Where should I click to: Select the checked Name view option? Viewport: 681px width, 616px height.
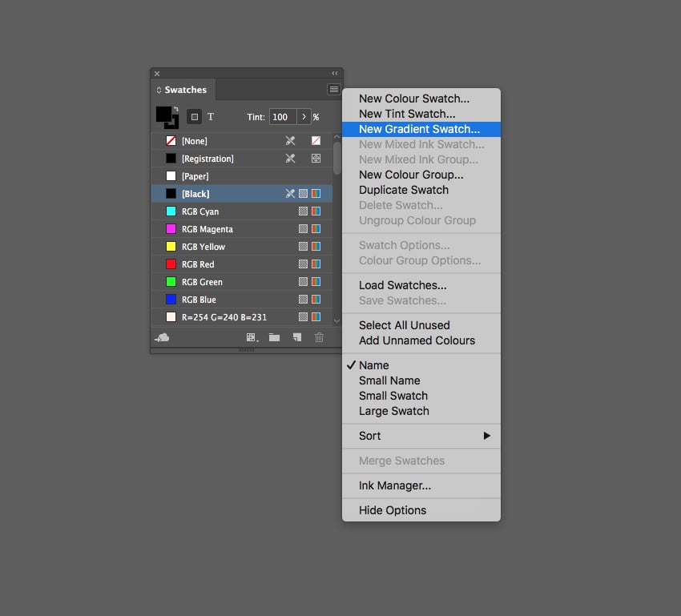(374, 365)
